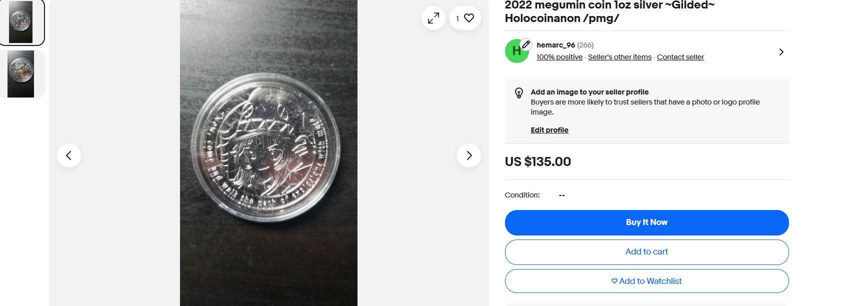Click the hemarc_96 seller name
Image resolution: width=868 pixels, height=306 pixels.
555,45
